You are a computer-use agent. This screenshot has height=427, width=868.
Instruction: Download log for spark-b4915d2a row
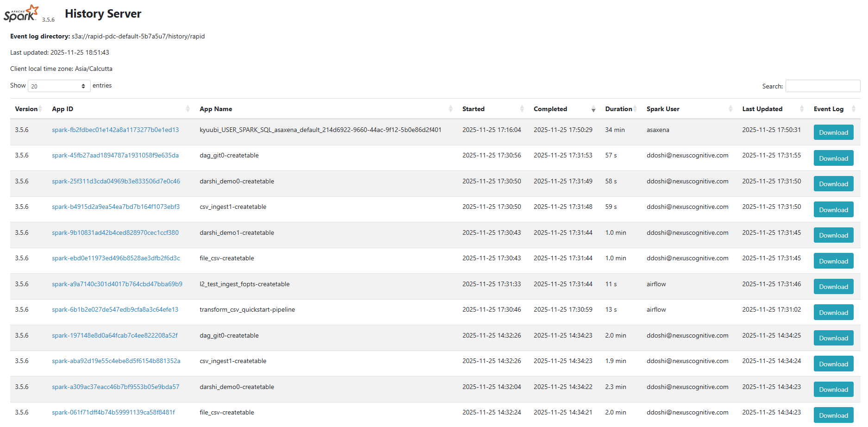[833, 210]
